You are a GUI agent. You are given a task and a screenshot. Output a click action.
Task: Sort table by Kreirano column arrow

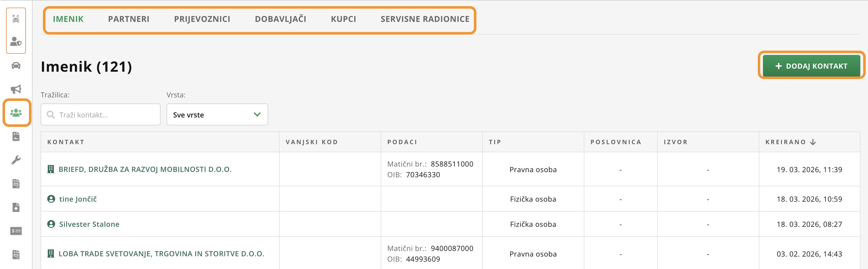(x=813, y=142)
